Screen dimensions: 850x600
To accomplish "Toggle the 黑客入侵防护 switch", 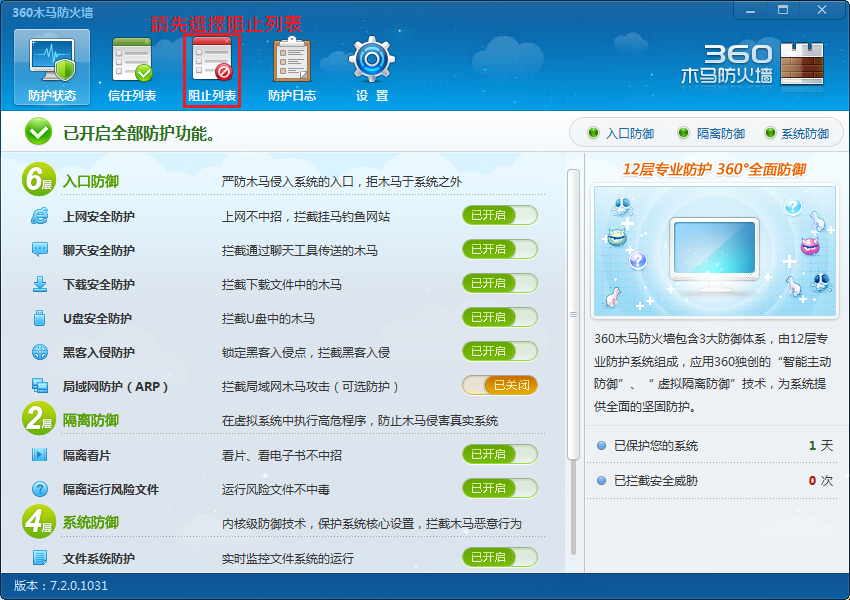I will (500, 351).
